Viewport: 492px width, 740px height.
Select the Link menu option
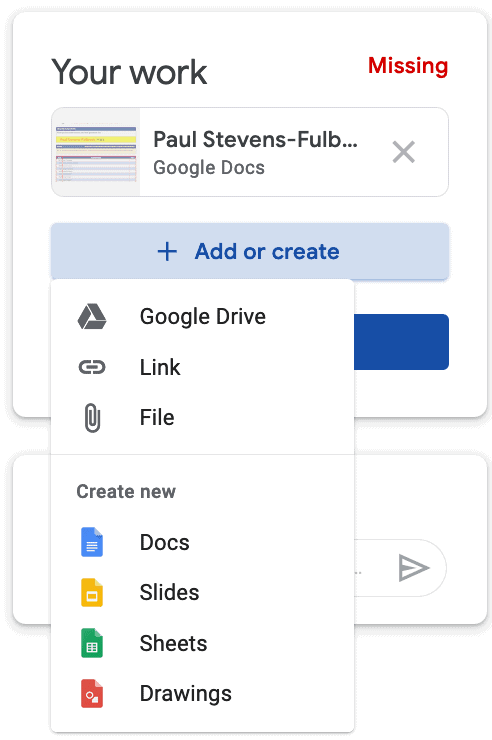(202, 367)
